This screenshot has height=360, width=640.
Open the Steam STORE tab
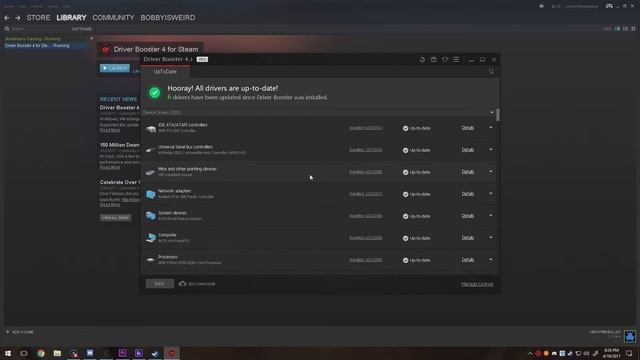tap(38, 18)
